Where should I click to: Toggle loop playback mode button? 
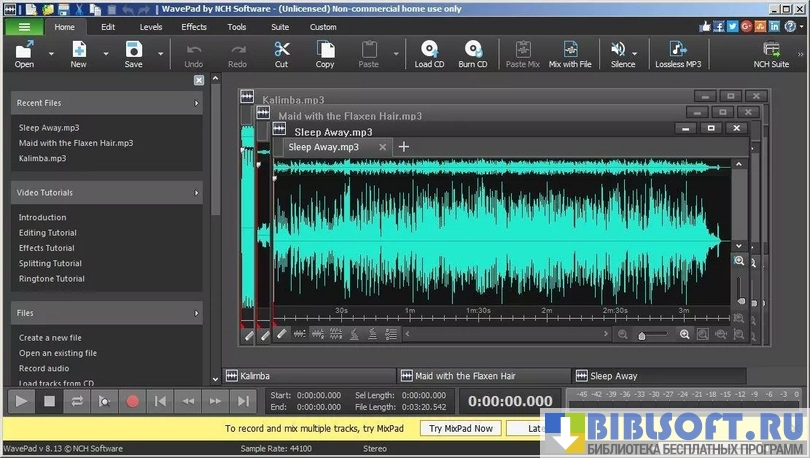coord(76,401)
